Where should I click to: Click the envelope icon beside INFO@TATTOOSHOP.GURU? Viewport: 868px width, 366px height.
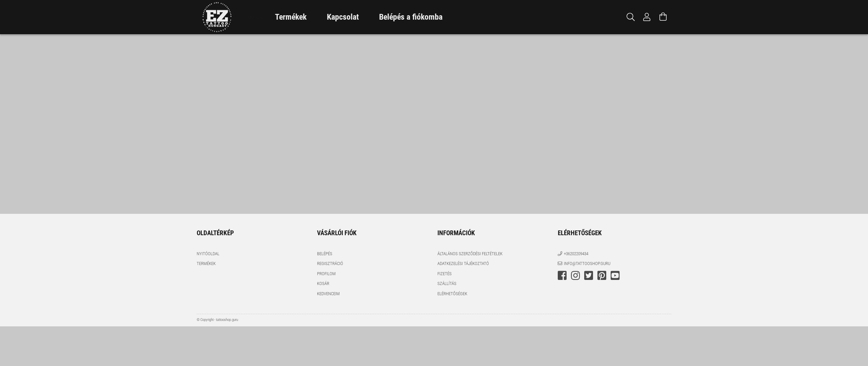pos(560,263)
